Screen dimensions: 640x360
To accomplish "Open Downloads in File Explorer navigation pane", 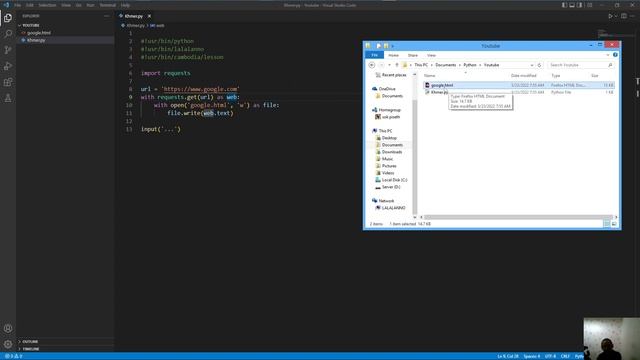I will 392,152.
